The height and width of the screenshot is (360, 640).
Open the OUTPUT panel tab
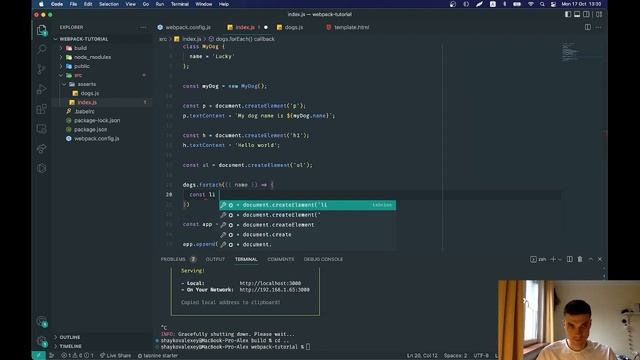click(215, 259)
